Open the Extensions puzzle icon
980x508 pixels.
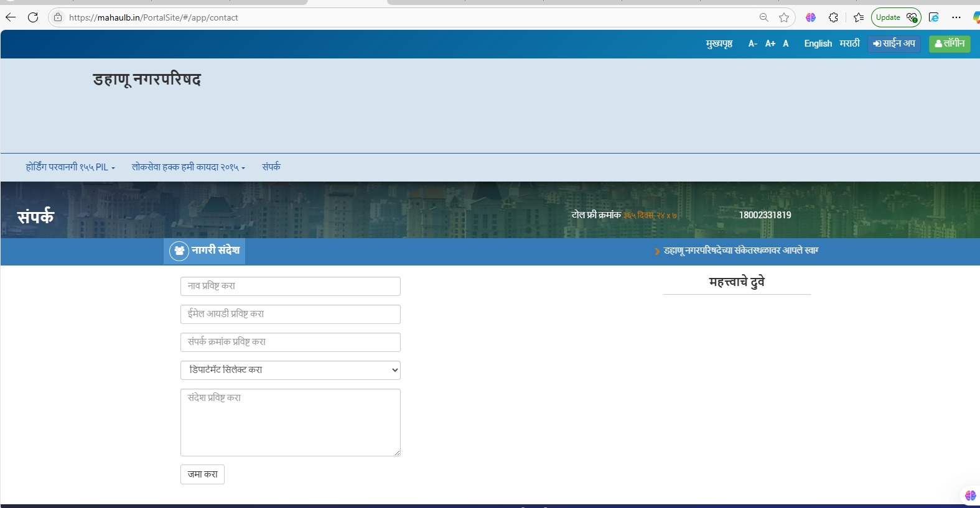point(834,17)
